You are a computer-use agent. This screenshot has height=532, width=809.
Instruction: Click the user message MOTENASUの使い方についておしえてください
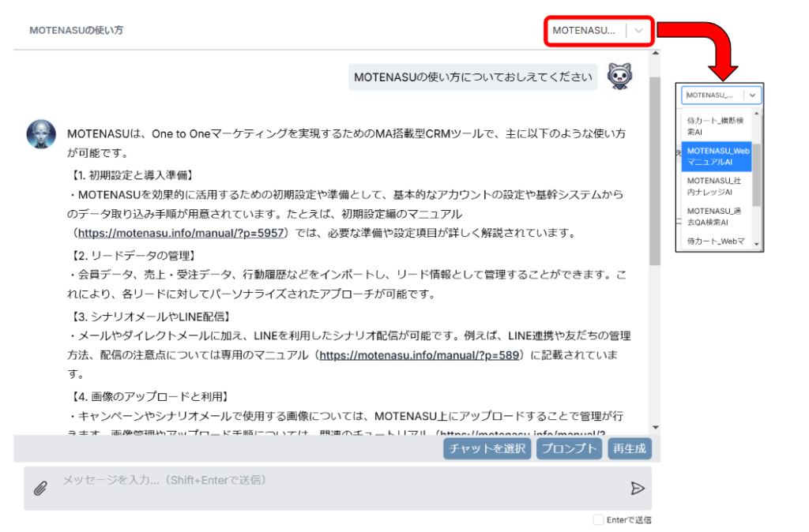coord(472,77)
